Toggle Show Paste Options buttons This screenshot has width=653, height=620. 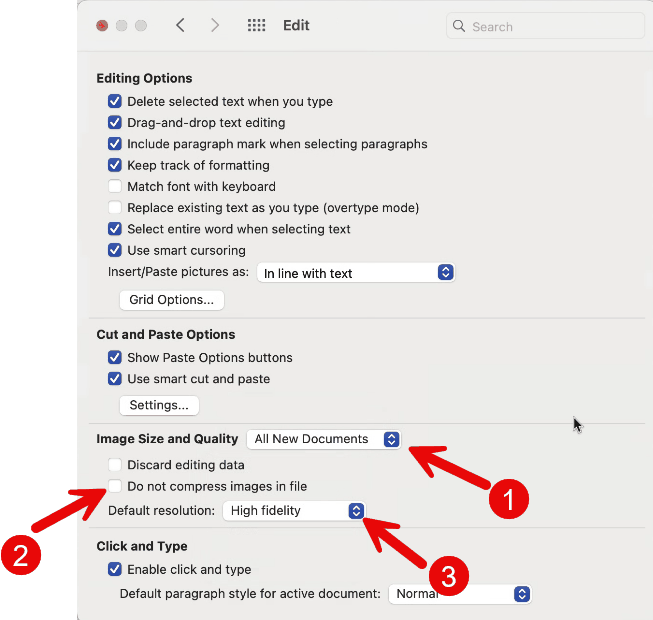click(x=115, y=357)
